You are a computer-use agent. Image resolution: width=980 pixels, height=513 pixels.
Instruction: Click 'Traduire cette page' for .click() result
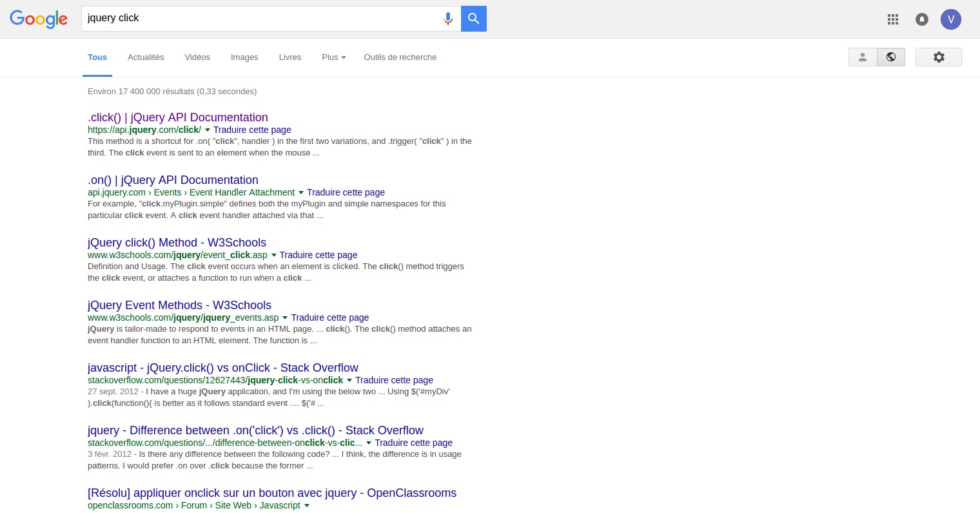[252, 130]
